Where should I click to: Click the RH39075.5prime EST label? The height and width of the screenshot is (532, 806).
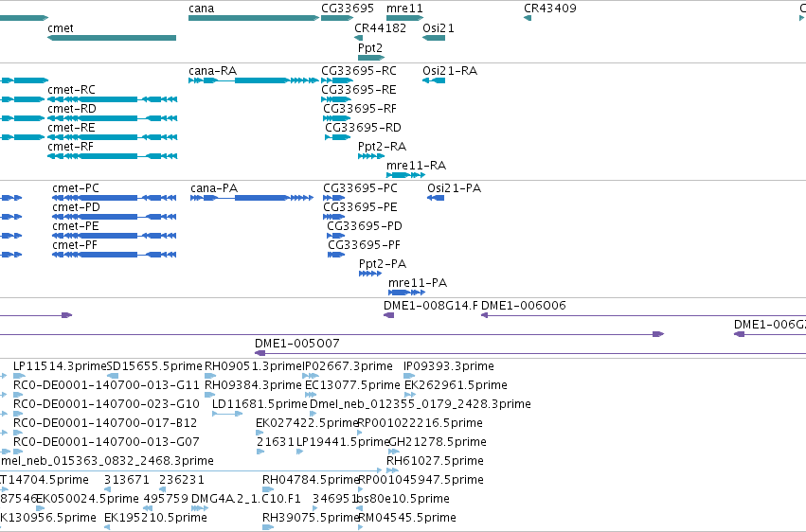311,518
